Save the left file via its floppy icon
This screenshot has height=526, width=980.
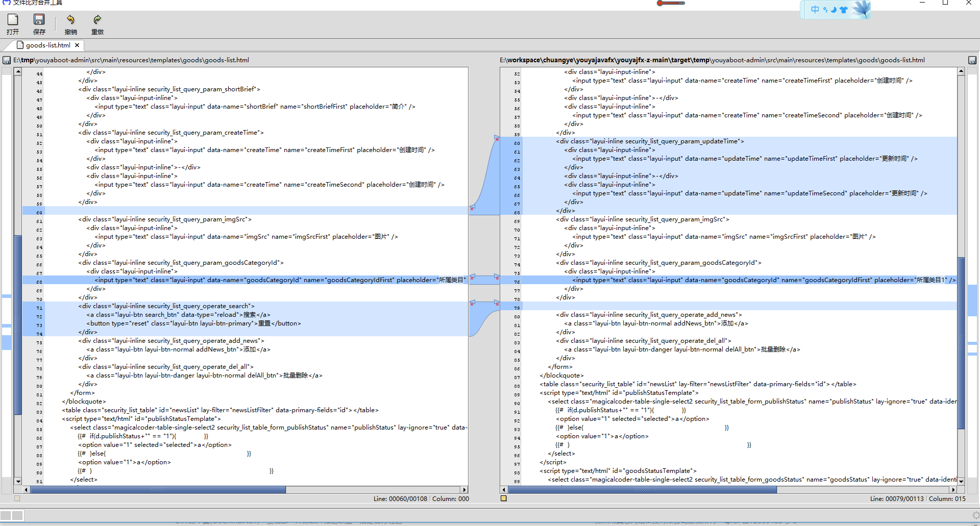pos(7,60)
